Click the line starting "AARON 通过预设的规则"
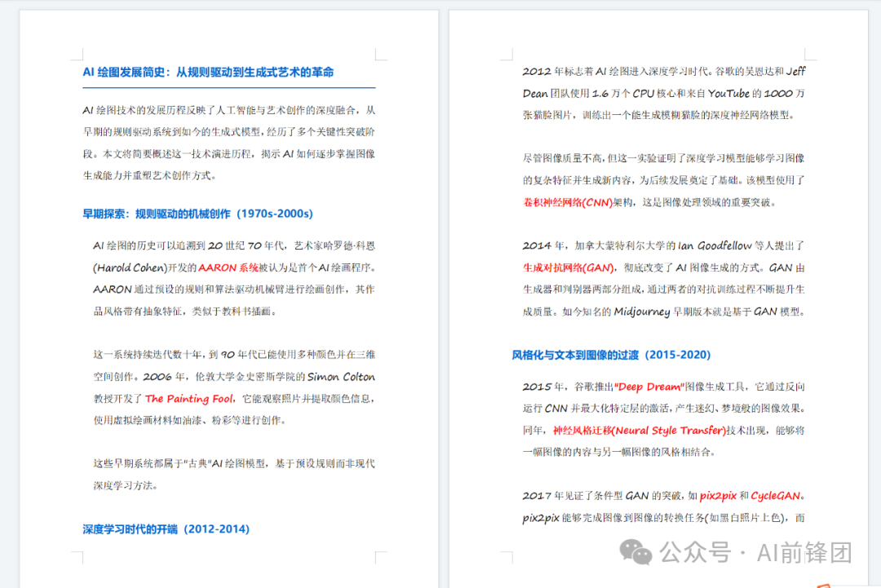Screen dimensions: 881x588 pyautogui.click(x=234, y=290)
